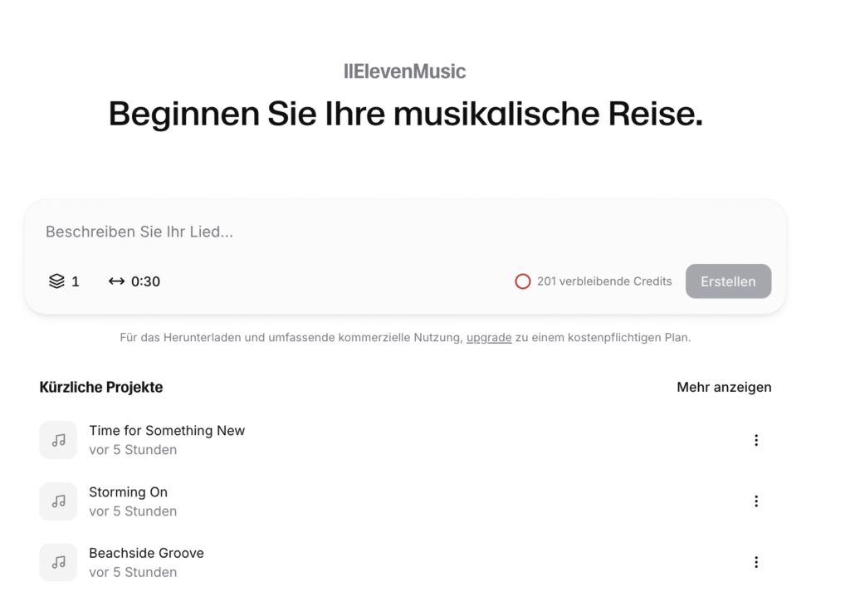Open the Time for Something New project
850x616 pixels.
coord(167,430)
